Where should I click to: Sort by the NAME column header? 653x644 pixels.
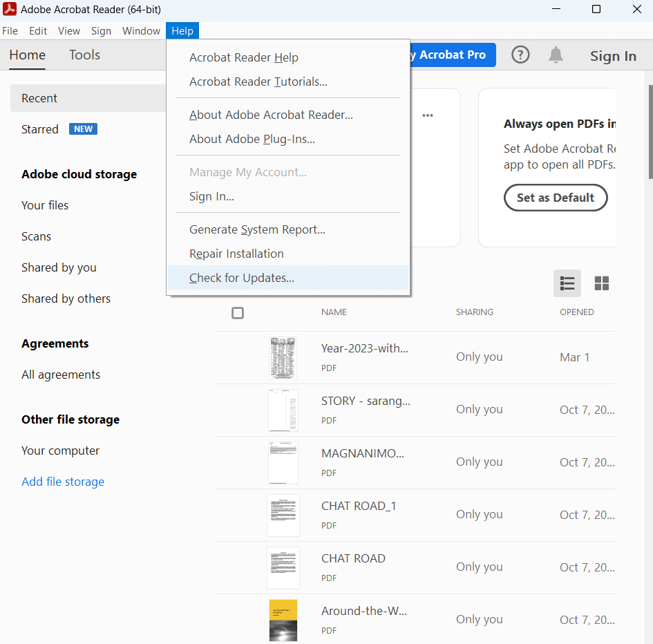[x=334, y=312]
